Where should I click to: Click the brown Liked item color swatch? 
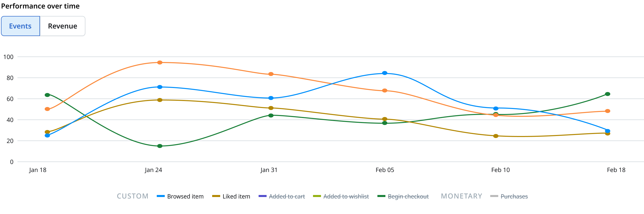[x=216, y=196]
